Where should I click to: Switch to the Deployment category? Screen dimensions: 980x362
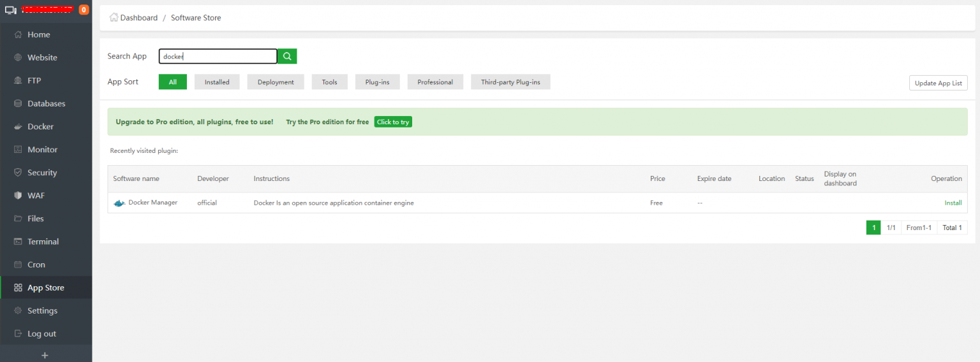click(276, 82)
